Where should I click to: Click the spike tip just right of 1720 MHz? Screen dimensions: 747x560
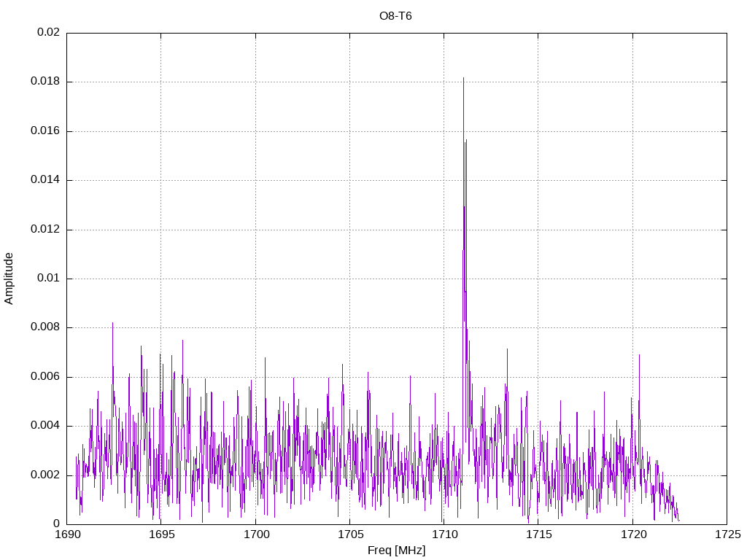[x=639, y=355]
